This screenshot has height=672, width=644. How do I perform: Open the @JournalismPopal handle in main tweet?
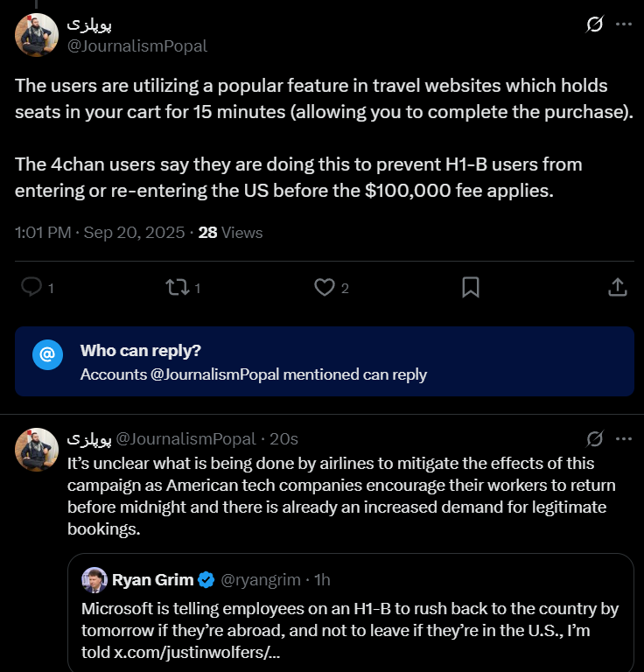pos(137,46)
